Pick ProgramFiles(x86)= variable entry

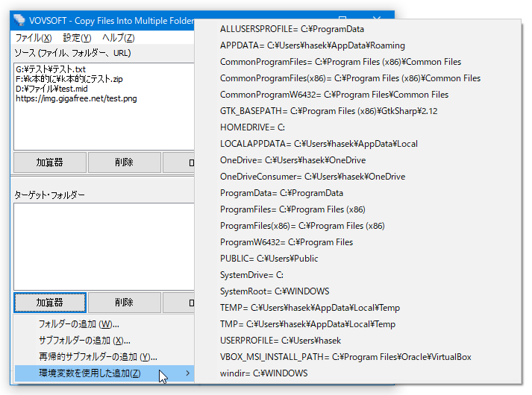tap(358, 226)
